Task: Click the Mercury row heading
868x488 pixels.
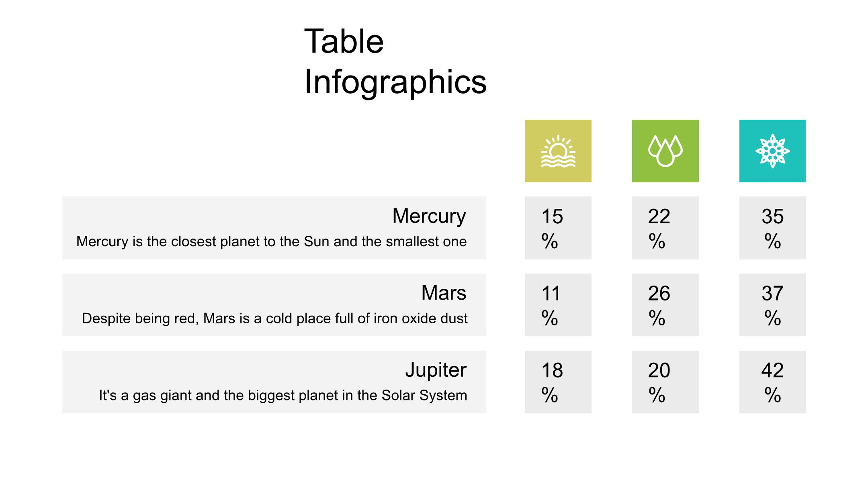Action: [429, 216]
